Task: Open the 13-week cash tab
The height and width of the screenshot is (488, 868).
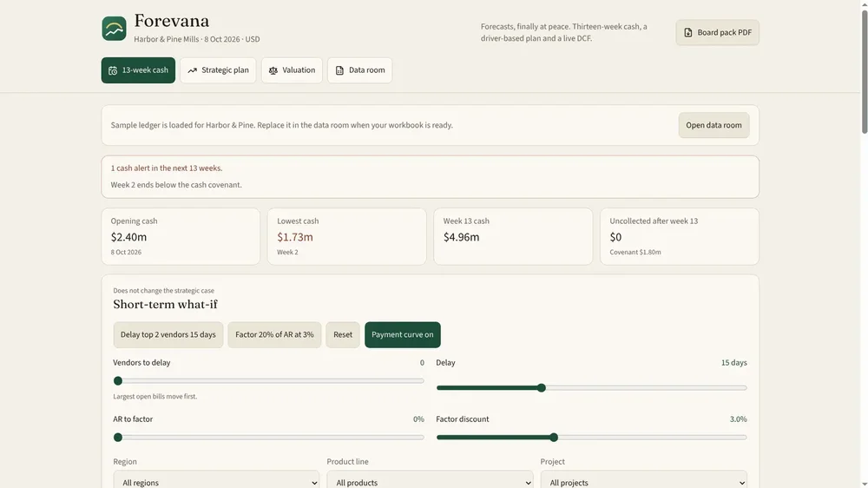Action: coord(138,70)
